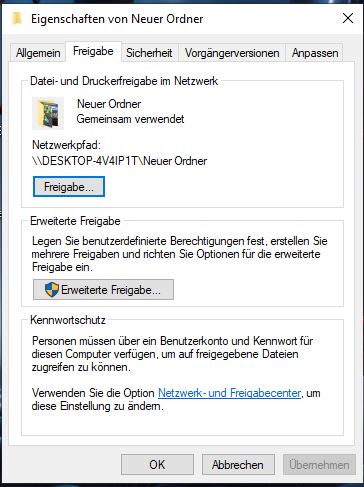Select the Freigabe tab
Screen dimensions: 364x487
[x=93, y=51]
